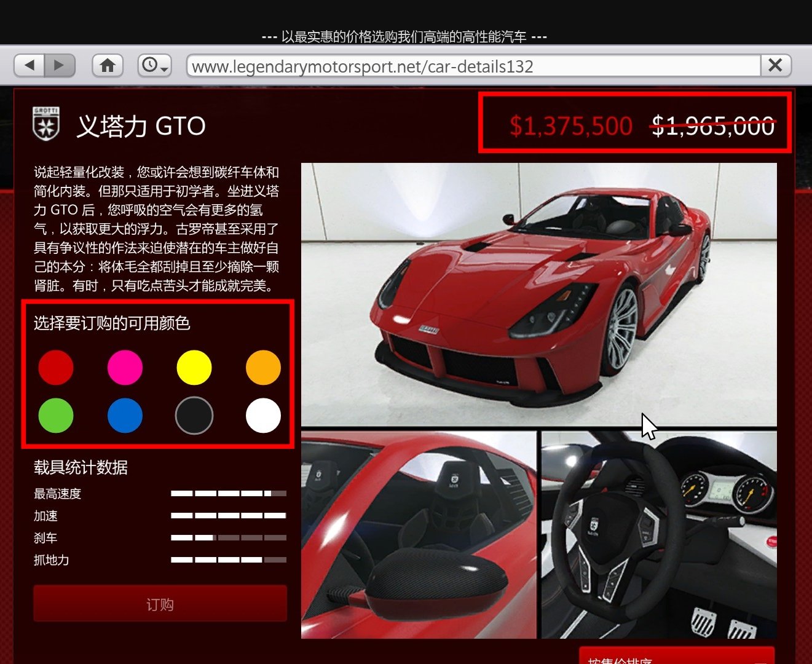Click the 加速 stat bar
The height and width of the screenshot is (664, 812).
tap(229, 516)
